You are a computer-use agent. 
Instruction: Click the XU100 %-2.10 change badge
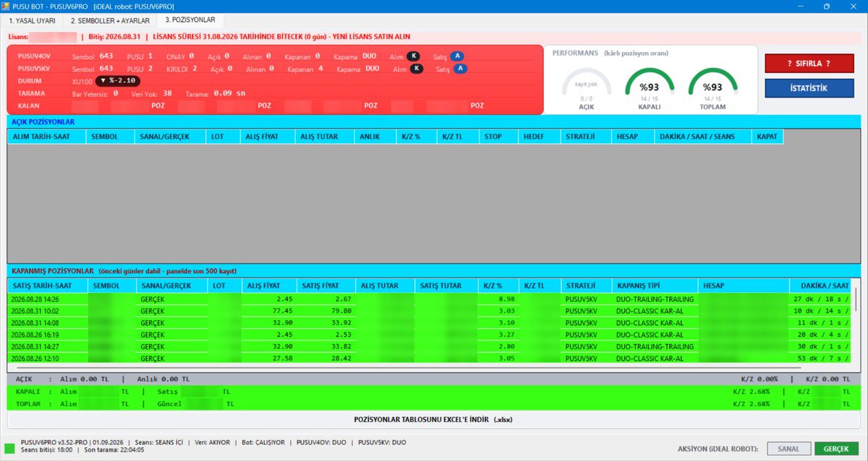[x=118, y=81]
